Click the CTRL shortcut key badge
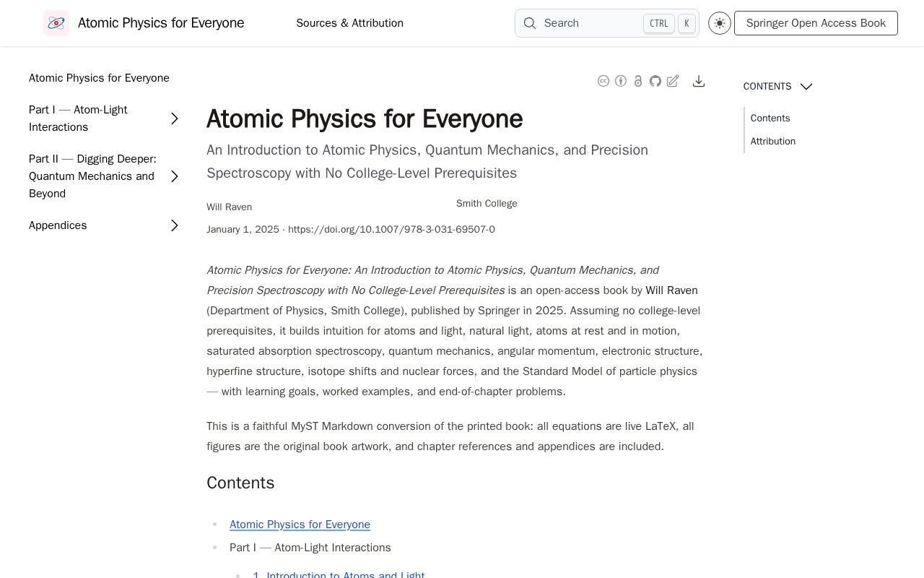This screenshot has width=924, height=578. (x=659, y=23)
